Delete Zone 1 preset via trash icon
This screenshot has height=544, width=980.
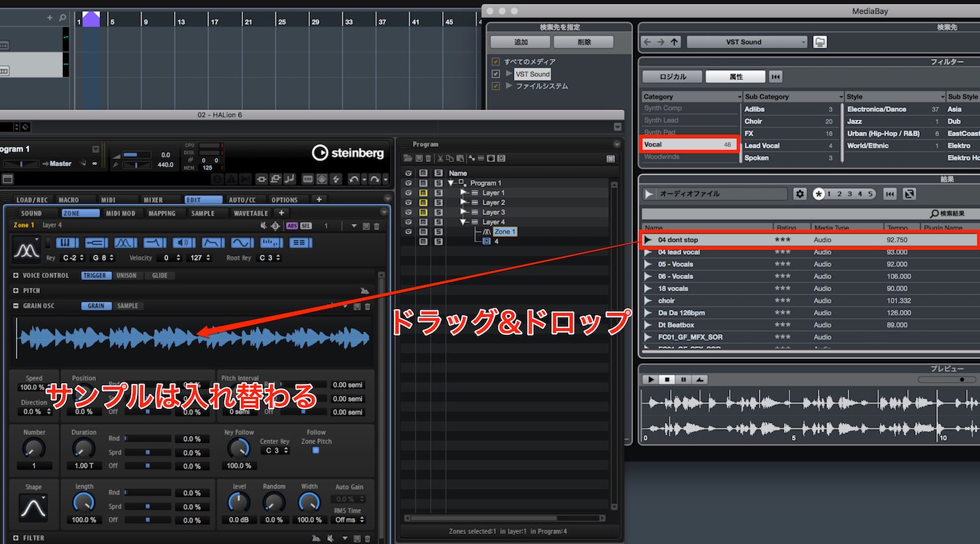377,226
